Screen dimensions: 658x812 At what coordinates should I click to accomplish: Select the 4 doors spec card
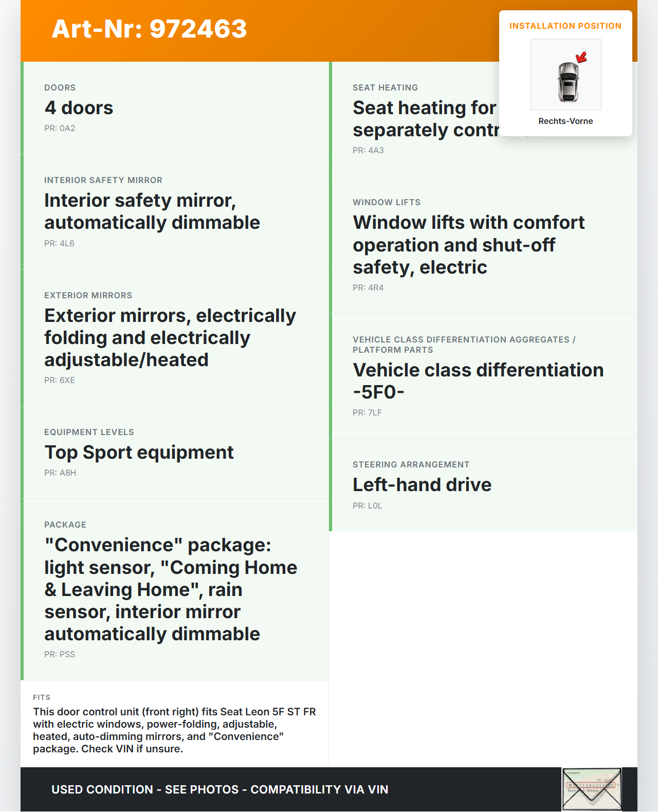175,108
